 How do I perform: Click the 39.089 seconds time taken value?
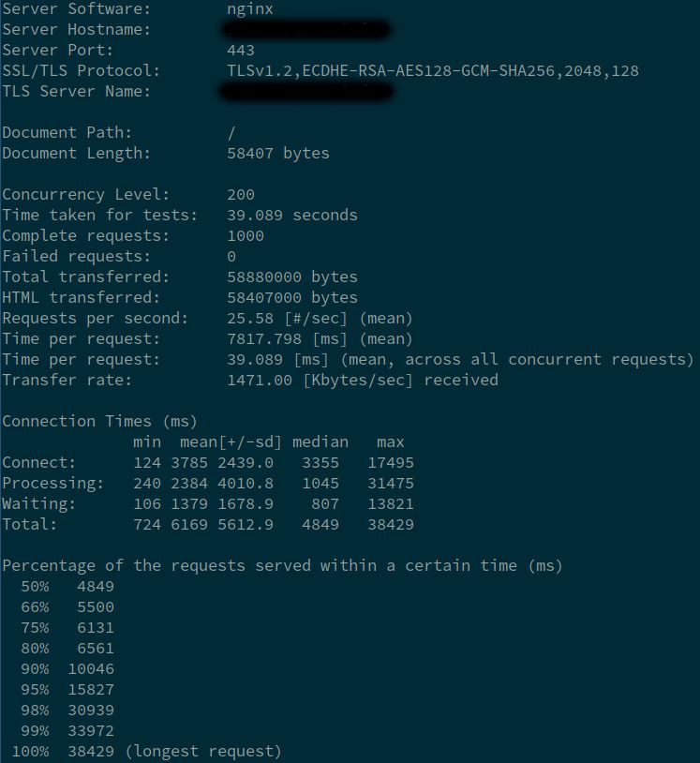pyautogui.click(x=292, y=215)
